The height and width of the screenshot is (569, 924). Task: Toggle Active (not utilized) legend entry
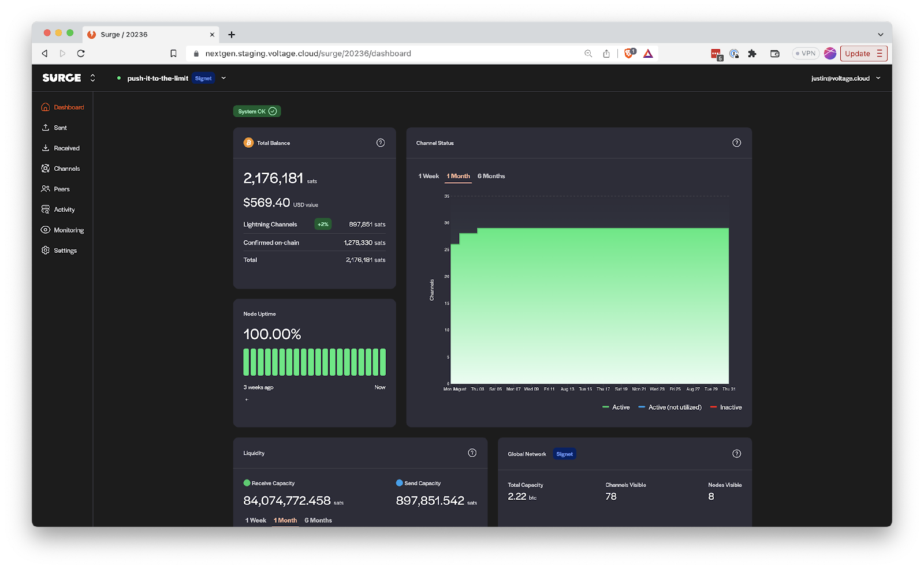[670, 407]
